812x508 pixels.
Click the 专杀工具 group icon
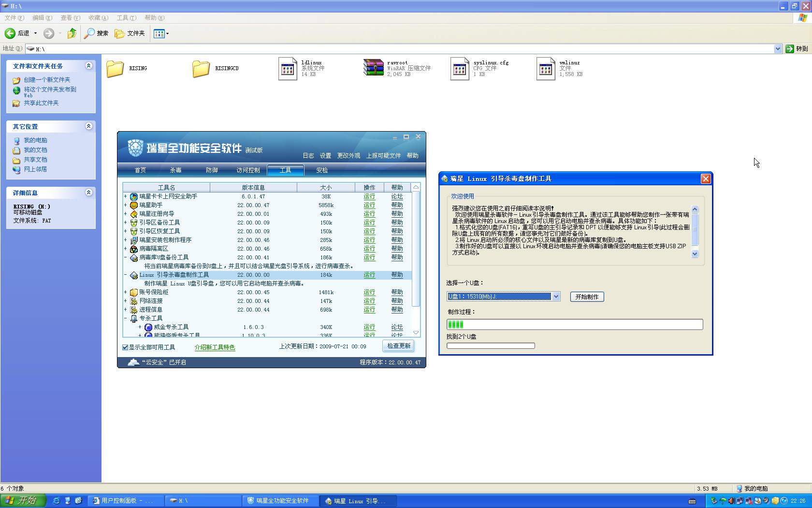click(x=134, y=318)
